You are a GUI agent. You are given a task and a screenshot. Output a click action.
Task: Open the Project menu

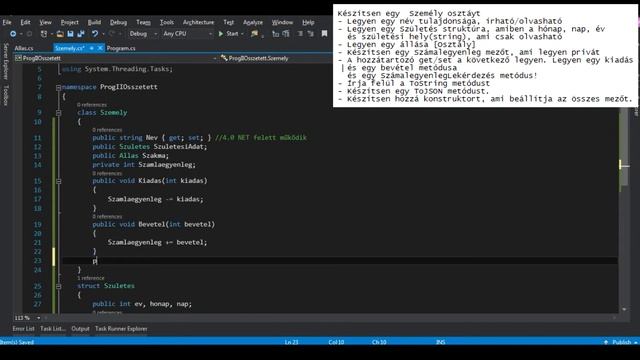(69, 22)
